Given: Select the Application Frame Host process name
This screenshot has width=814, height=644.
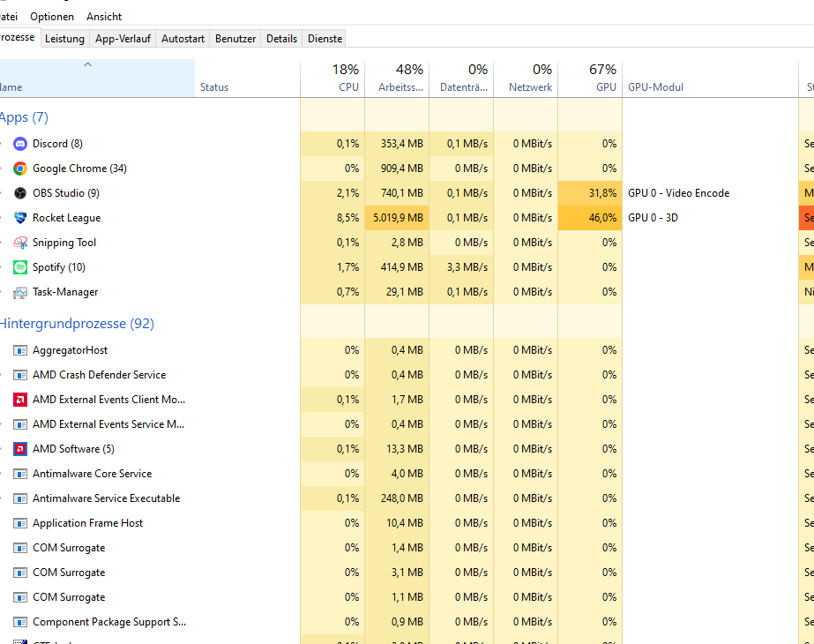Looking at the screenshot, I should coord(87,523).
